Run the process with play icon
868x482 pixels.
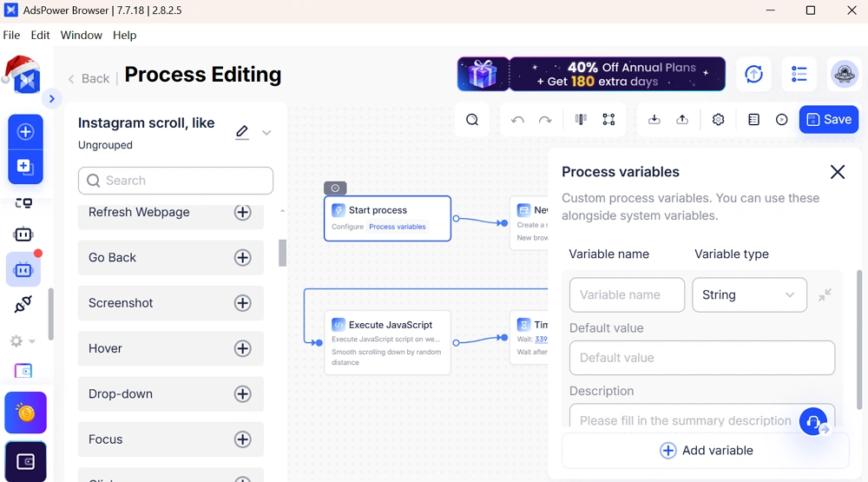781,120
